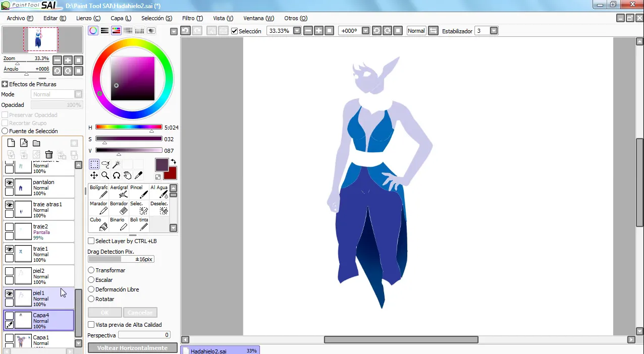
Task: Select the Escalar radio option
Action: tap(91, 280)
